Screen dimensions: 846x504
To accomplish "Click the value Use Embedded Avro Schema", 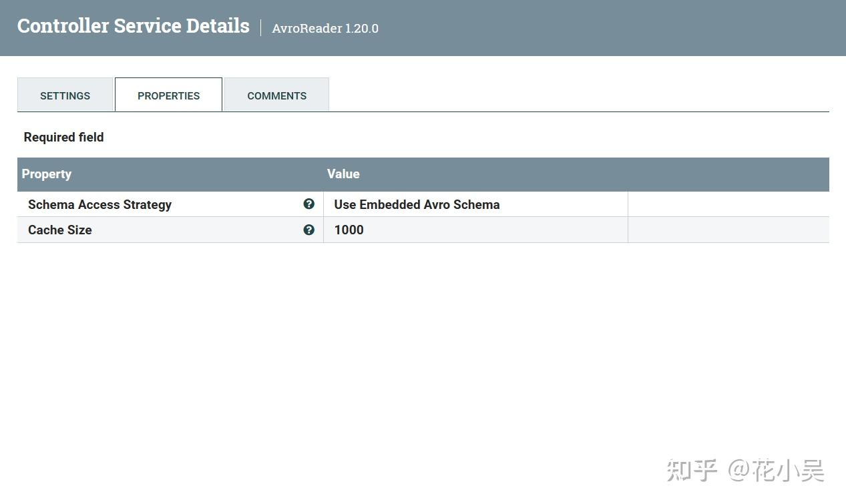I will tap(417, 204).
